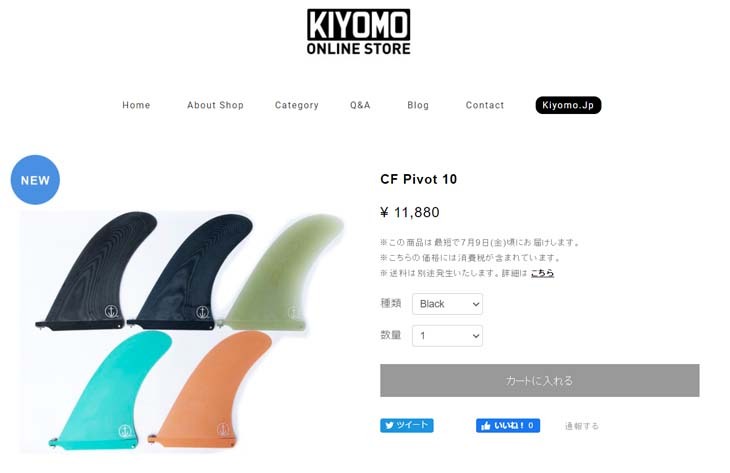Open the Contact page

point(485,105)
